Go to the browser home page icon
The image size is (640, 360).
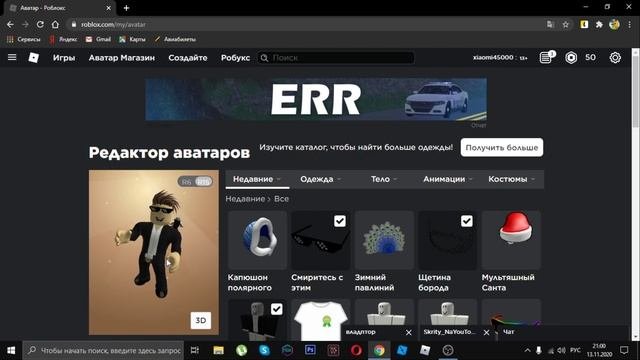point(55,24)
